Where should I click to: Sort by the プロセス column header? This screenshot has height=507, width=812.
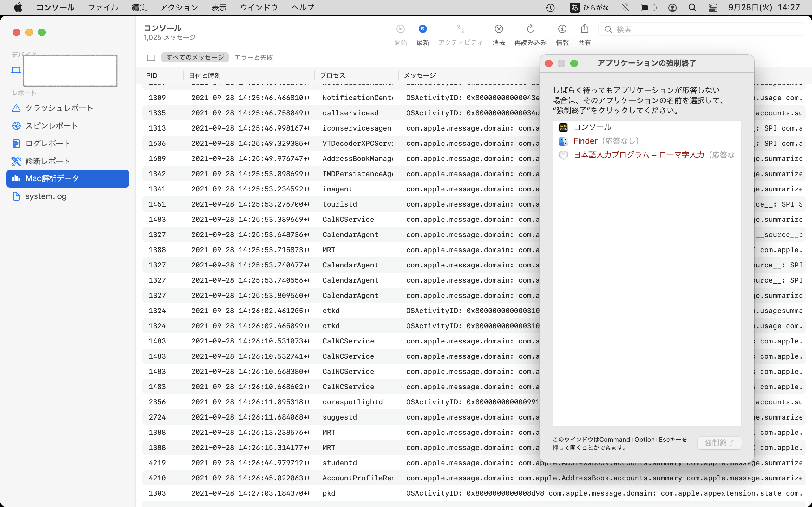click(332, 75)
